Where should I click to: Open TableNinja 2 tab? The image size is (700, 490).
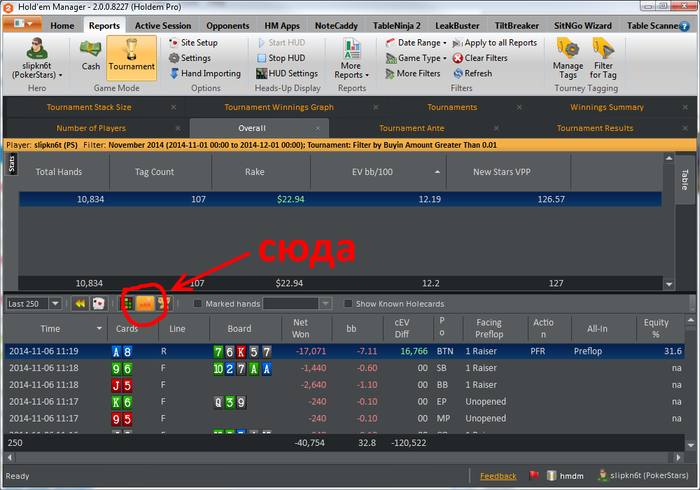tap(396, 26)
